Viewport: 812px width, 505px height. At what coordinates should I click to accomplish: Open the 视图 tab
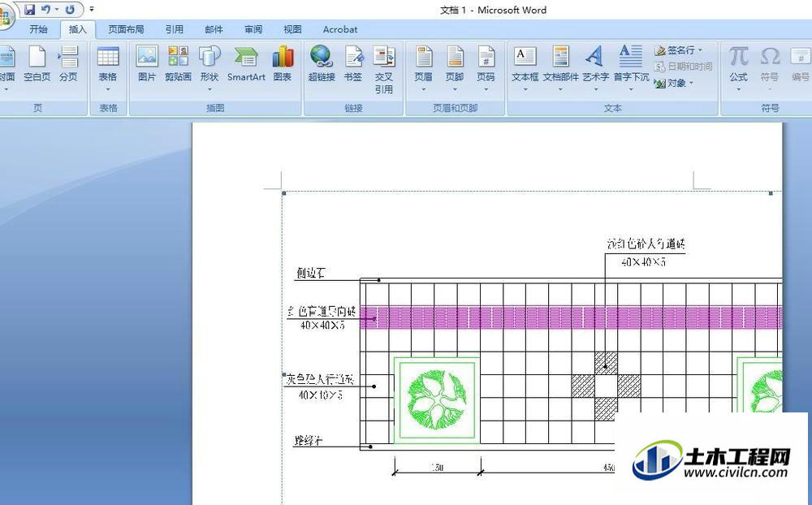tap(292, 29)
